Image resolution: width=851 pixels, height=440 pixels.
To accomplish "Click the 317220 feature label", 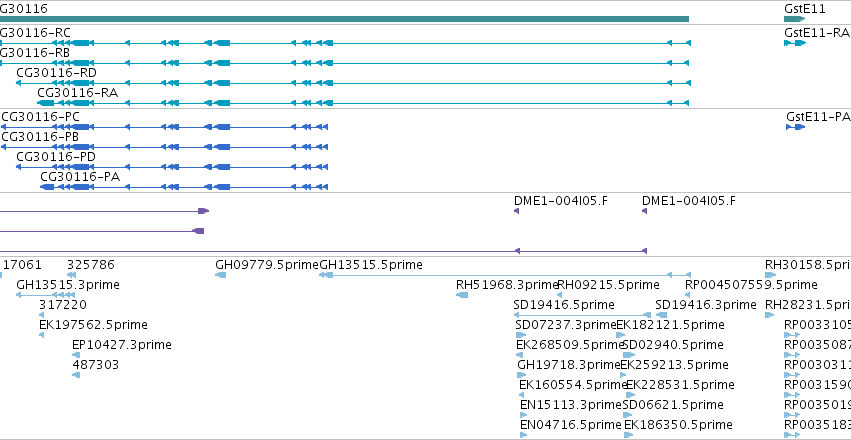I will coord(63,305).
